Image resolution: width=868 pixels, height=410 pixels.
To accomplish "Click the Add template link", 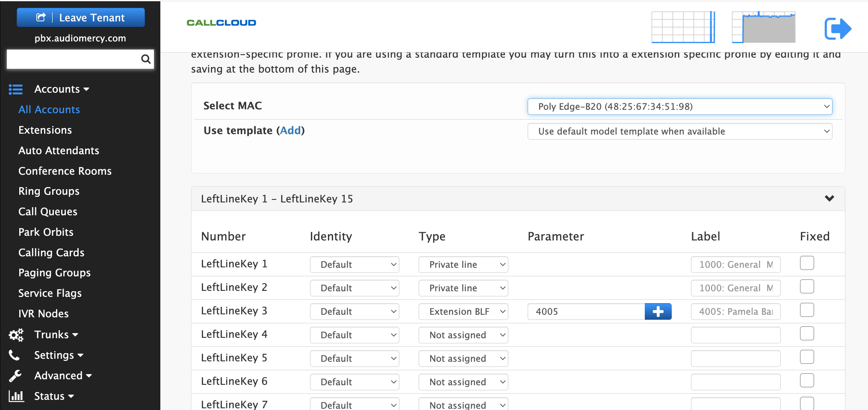I will [290, 131].
